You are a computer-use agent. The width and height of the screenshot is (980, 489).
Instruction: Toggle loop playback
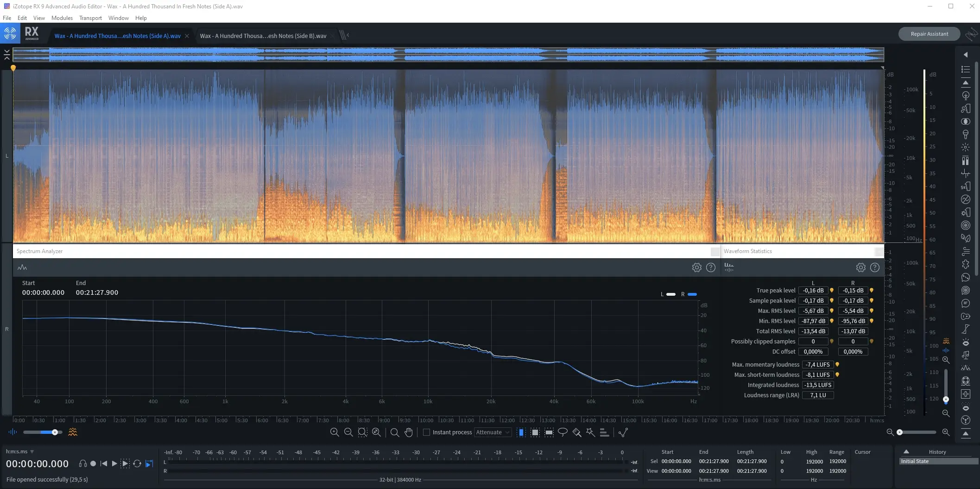click(137, 464)
